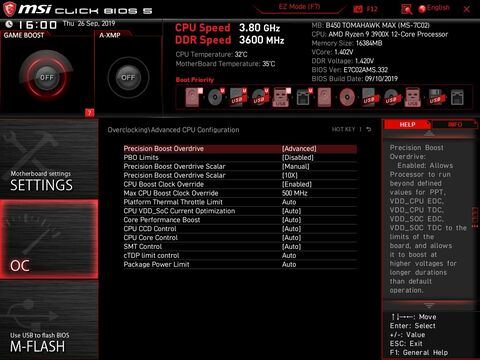
Task: Toggle the A-XMP OFF button
Action: (x=128, y=77)
